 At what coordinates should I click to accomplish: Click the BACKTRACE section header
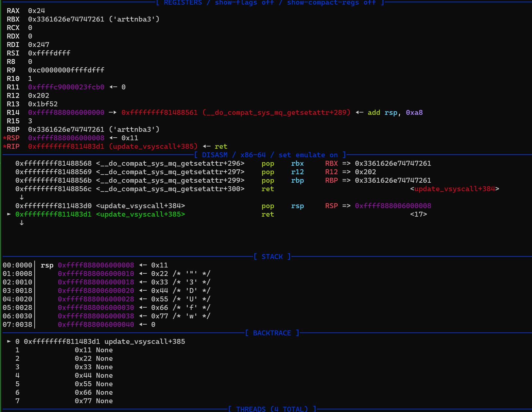click(272, 333)
